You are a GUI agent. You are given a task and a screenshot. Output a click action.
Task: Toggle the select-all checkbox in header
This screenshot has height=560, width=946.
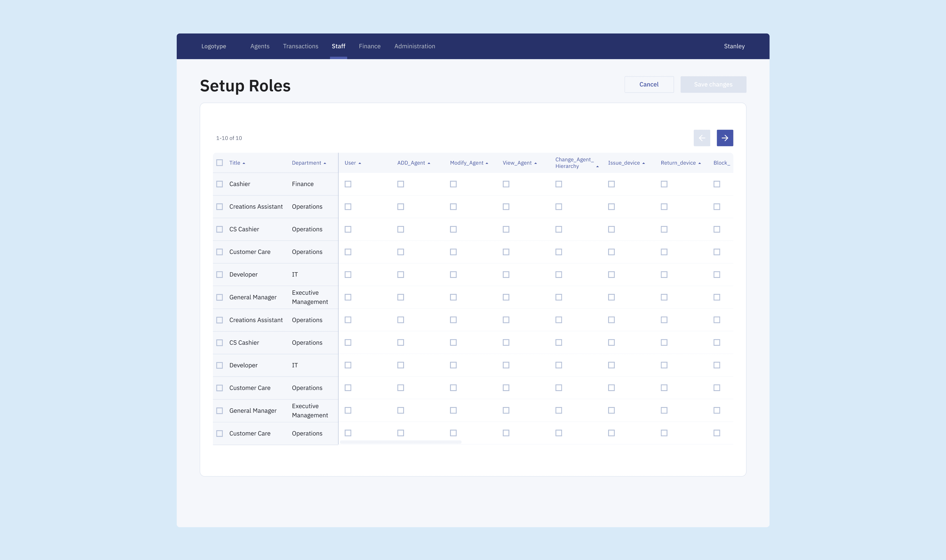219,163
